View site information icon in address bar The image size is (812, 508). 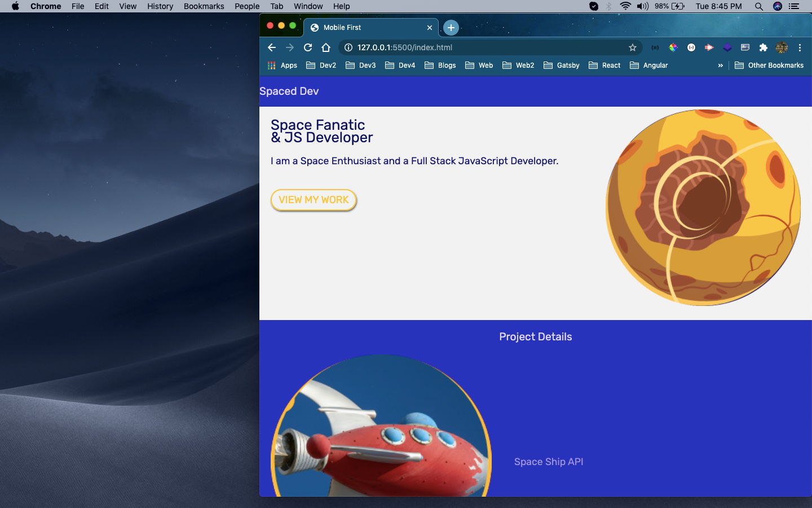(x=348, y=47)
